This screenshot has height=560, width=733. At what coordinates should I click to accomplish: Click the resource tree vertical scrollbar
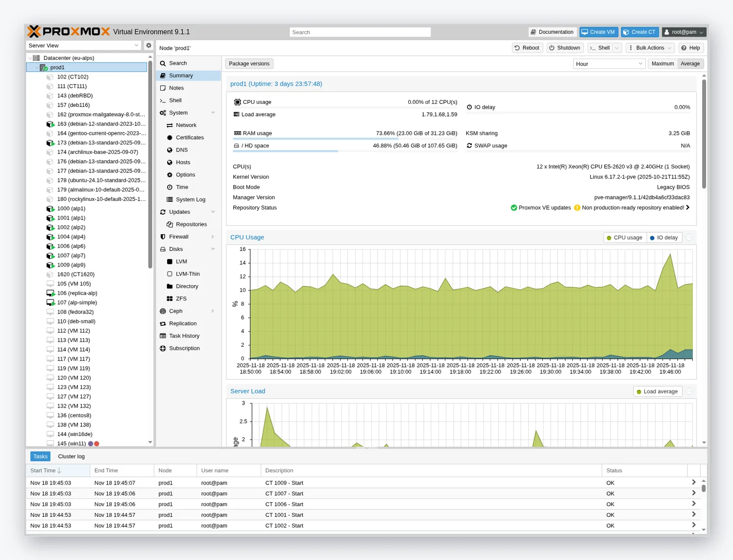(150, 164)
